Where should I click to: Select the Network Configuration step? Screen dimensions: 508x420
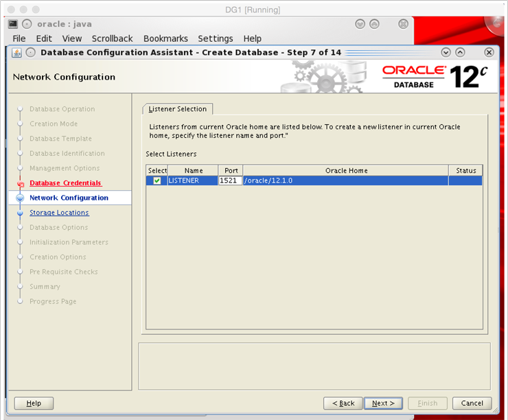(69, 198)
